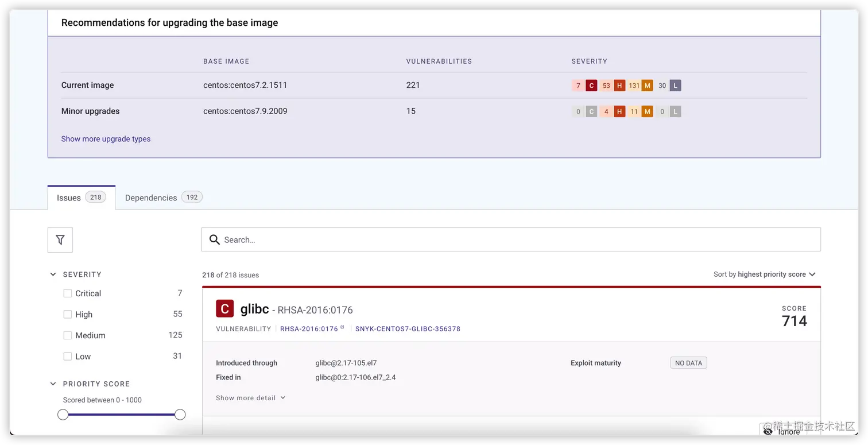Screen dimensions: 868x445
Task: Click Current image high H severity badge
Action: pos(619,86)
